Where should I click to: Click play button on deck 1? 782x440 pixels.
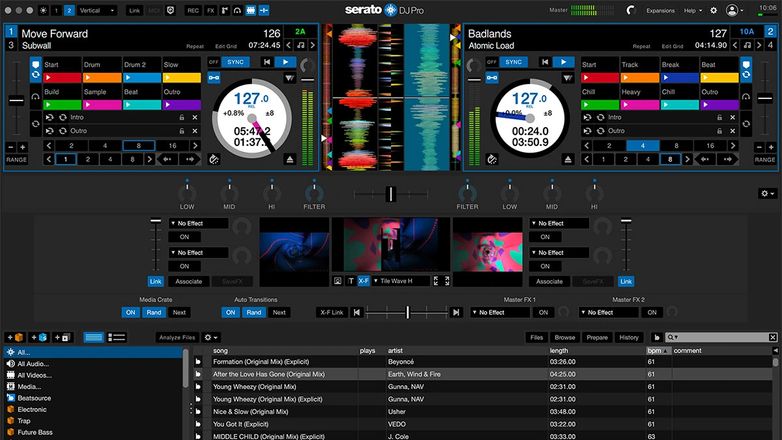point(285,62)
